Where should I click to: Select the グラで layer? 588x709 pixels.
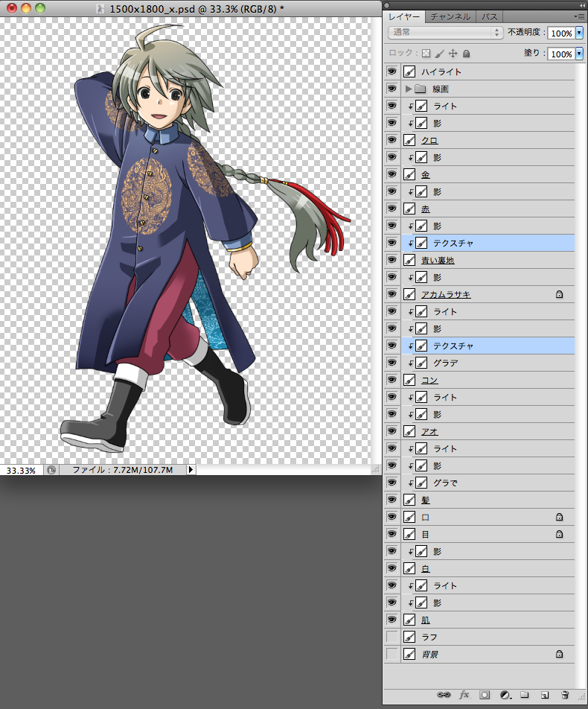click(488, 483)
